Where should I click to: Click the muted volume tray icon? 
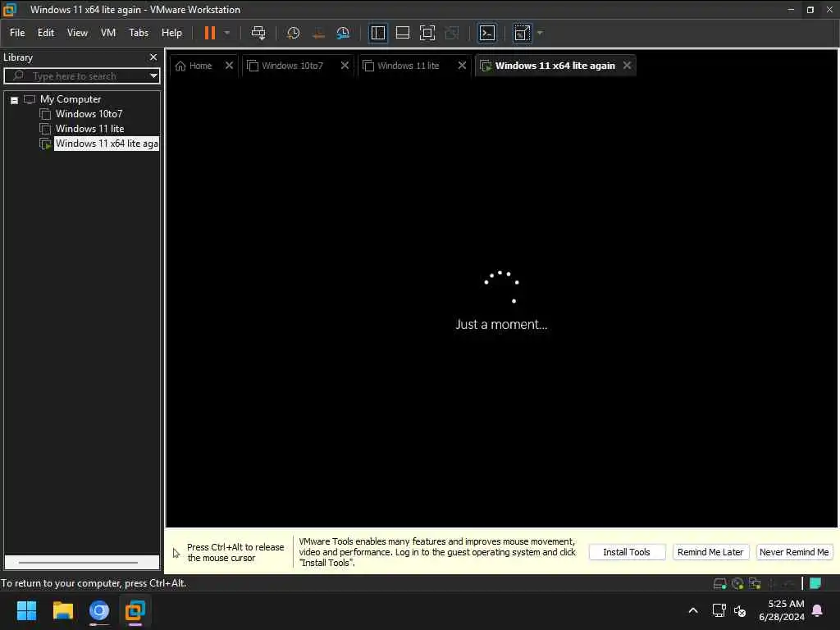click(x=740, y=610)
